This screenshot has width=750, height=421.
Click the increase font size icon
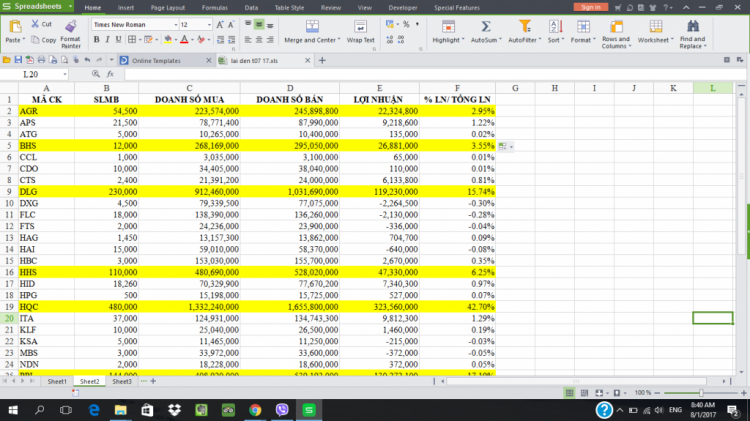220,24
